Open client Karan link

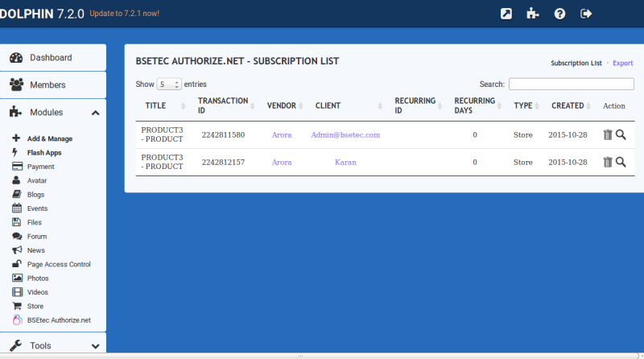345,163
